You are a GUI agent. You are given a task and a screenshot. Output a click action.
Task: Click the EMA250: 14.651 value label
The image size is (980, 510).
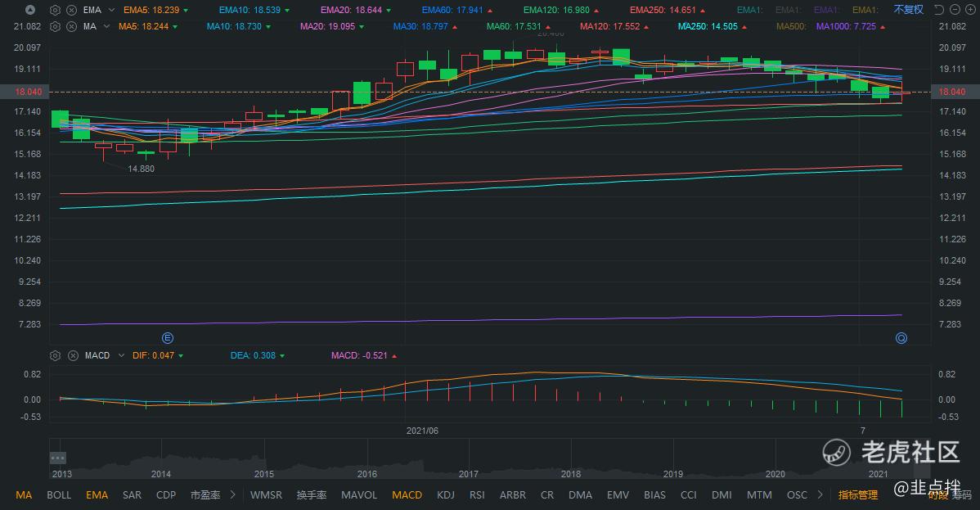[x=663, y=10]
